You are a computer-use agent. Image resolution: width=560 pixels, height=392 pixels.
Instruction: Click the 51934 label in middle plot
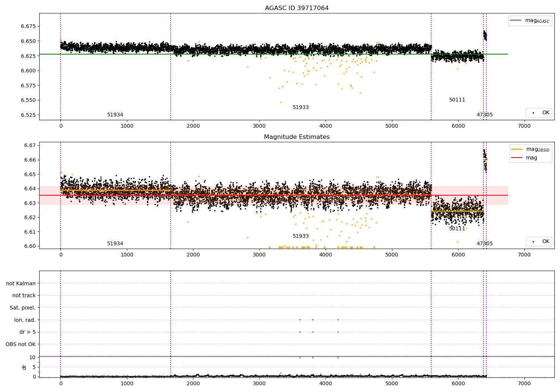click(x=115, y=244)
